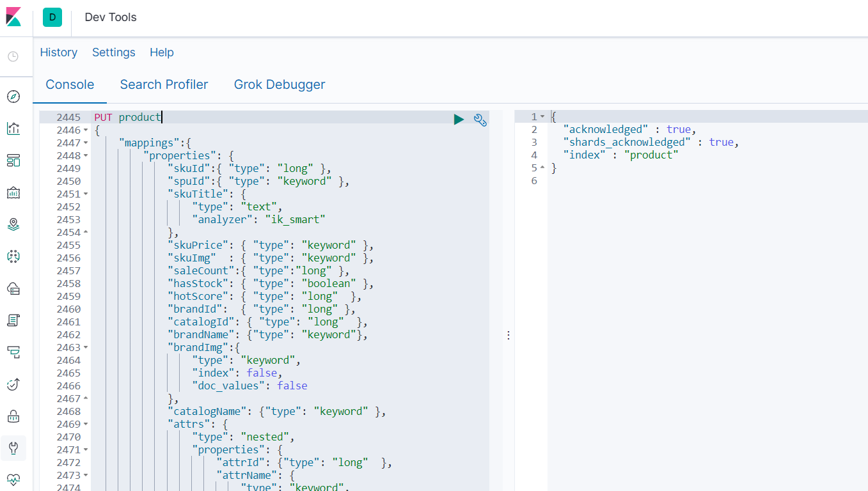Open Visualize chart icon in sidebar
Viewport: 868px width, 491px height.
[13, 129]
